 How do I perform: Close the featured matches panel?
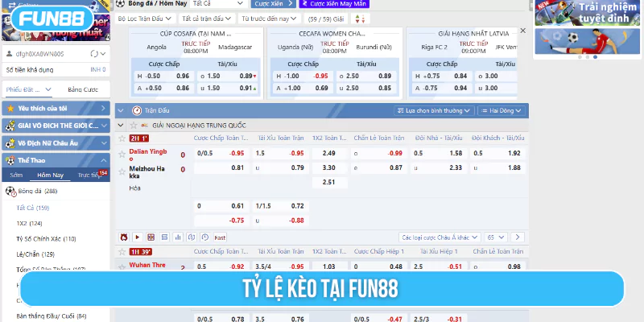click(x=523, y=31)
